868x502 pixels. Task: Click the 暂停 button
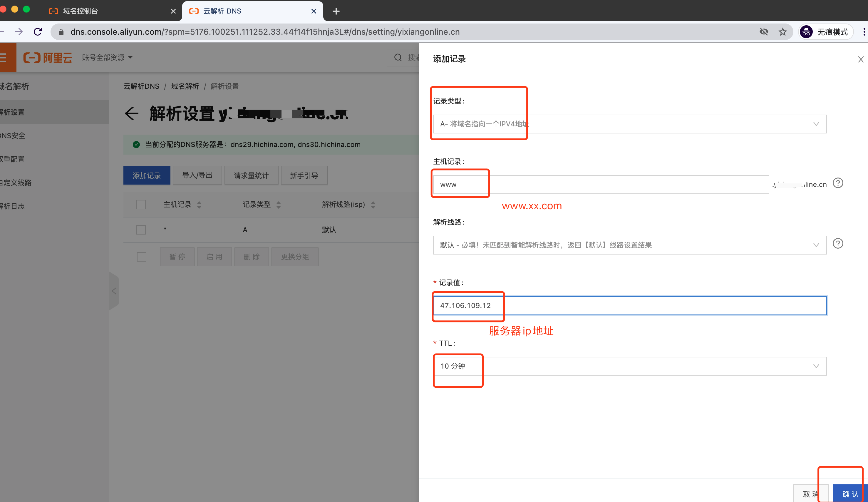pos(177,257)
